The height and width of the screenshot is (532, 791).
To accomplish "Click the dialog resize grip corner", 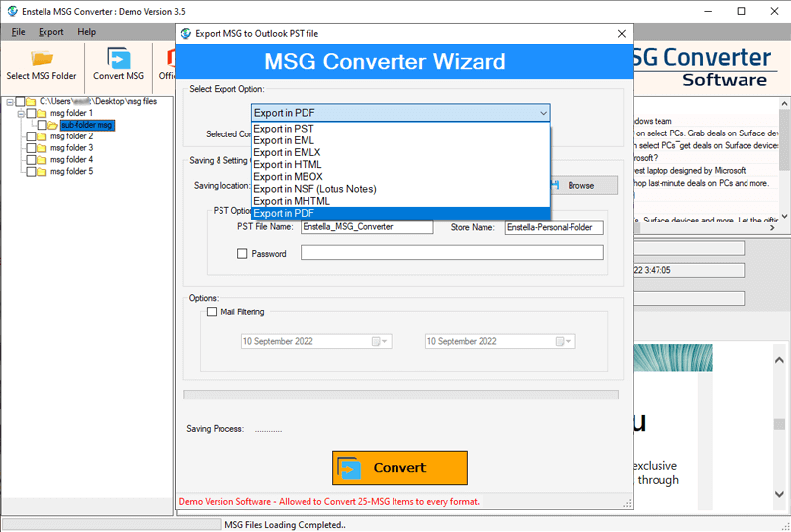I will tap(627, 503).
